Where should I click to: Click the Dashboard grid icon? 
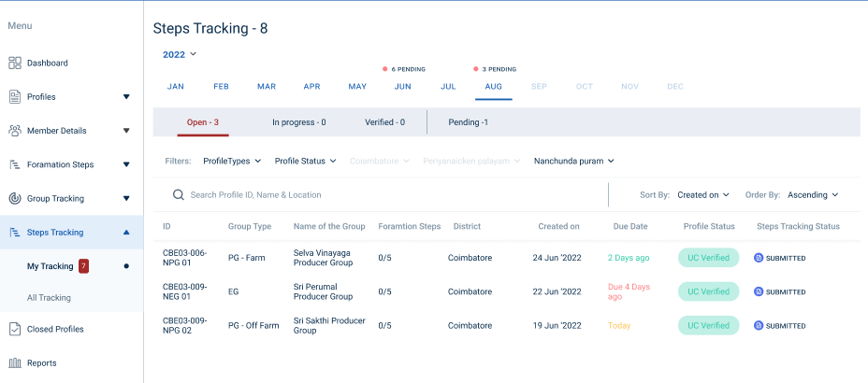coord(15,64)
